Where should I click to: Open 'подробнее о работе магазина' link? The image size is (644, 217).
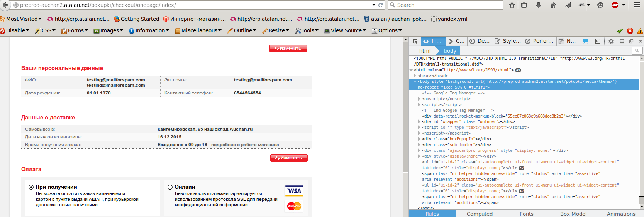[x=245, y=145]
